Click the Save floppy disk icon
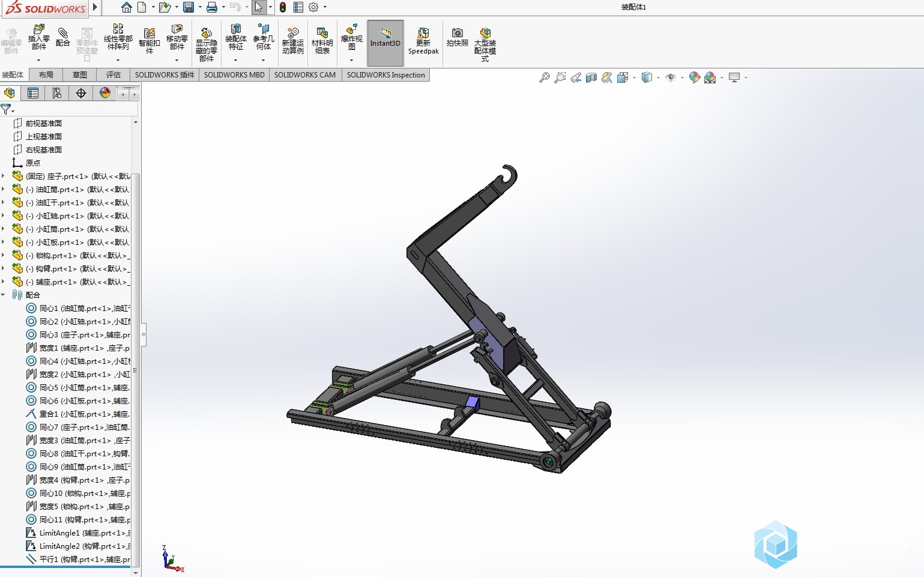 click(189, 7)
